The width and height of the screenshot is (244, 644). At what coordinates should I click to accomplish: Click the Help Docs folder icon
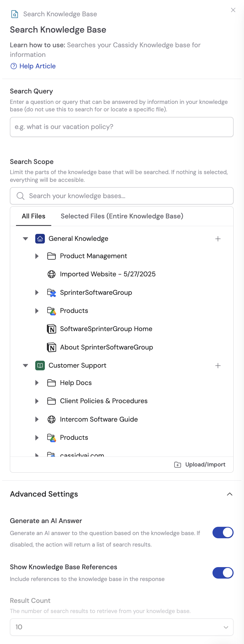[52, 383]
